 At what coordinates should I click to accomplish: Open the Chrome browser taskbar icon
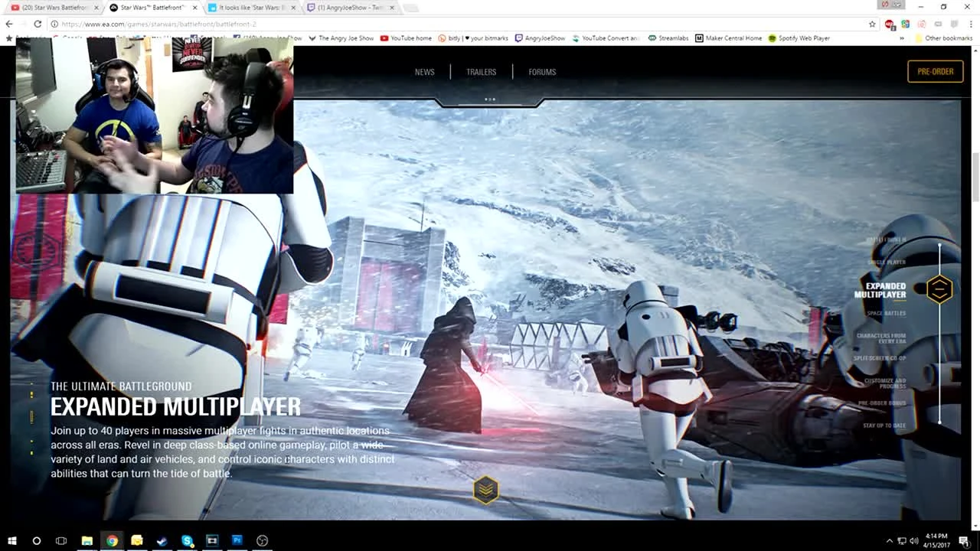point(112,541)
